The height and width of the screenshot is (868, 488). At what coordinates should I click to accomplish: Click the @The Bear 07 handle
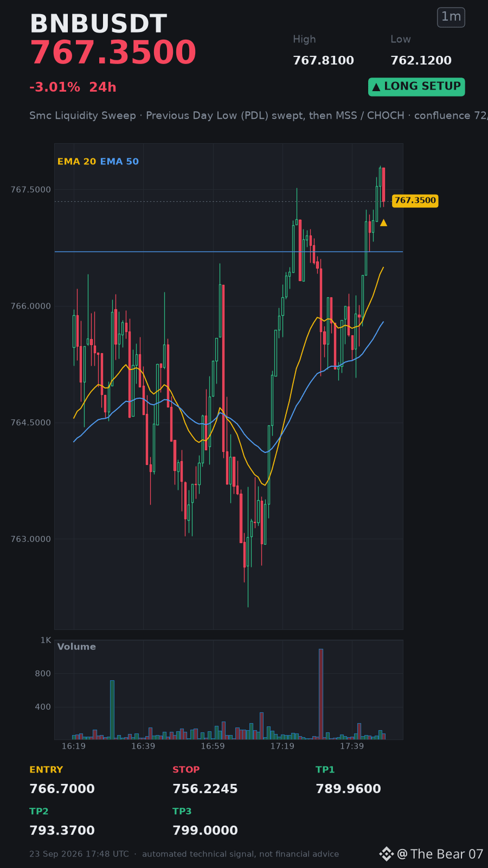click(x=440, y=854)
